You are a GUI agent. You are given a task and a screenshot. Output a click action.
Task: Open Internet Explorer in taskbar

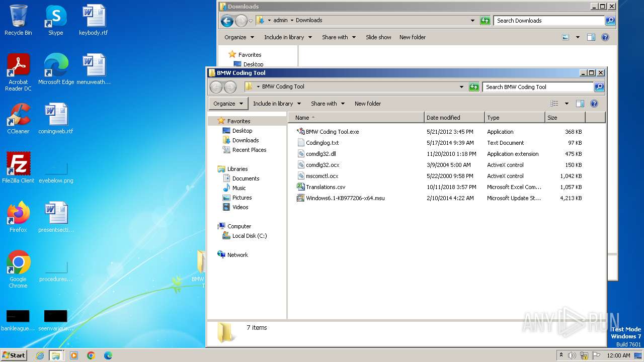tap(40, 355)
